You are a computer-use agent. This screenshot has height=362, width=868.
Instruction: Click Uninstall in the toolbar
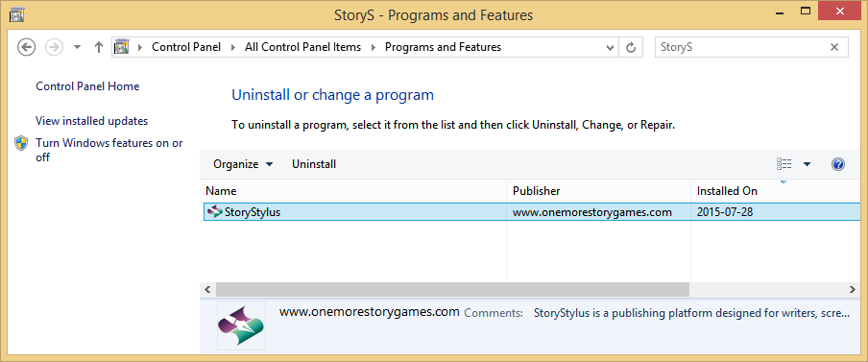314,164
